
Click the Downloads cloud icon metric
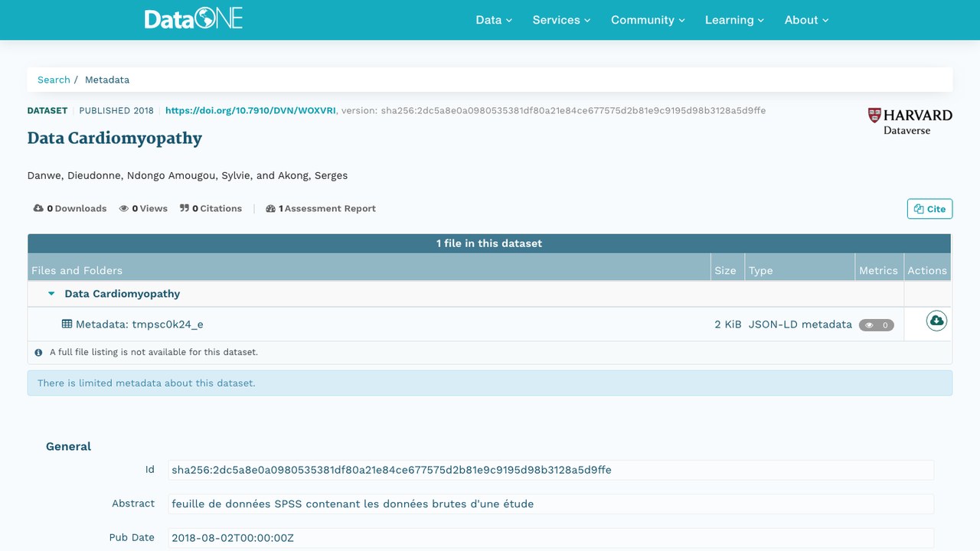[38, 208]
